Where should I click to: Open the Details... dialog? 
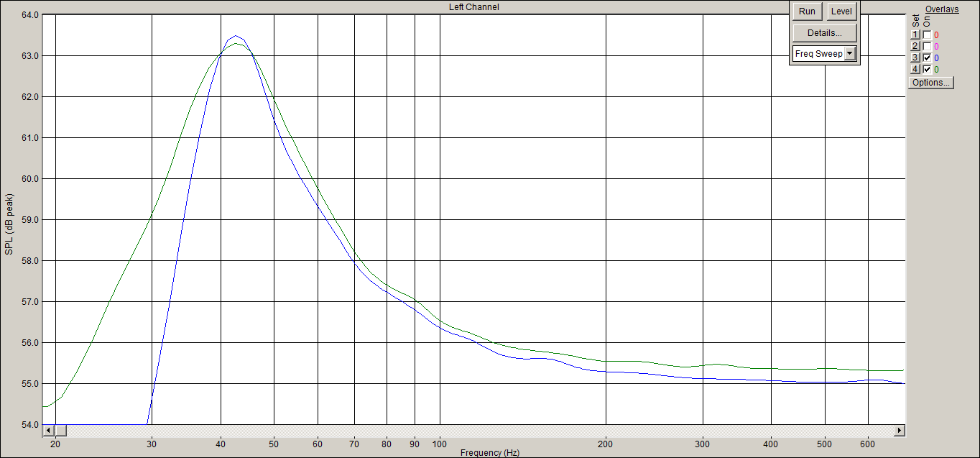[x=825, y=33]
